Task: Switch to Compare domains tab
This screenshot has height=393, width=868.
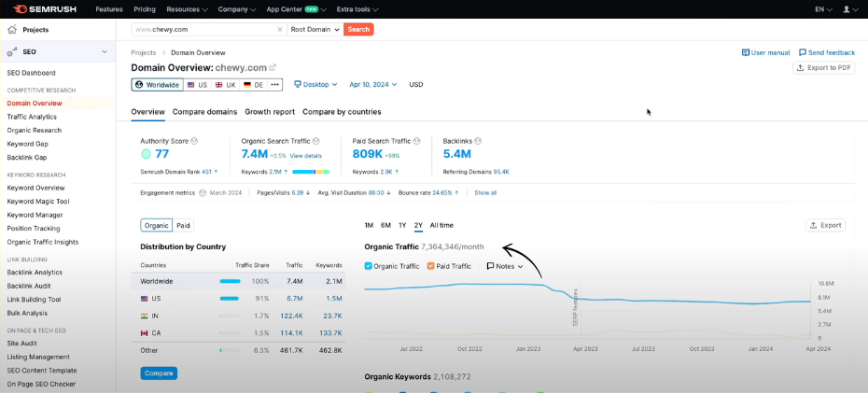Action: pyautogui.click(x=204, y=112)
